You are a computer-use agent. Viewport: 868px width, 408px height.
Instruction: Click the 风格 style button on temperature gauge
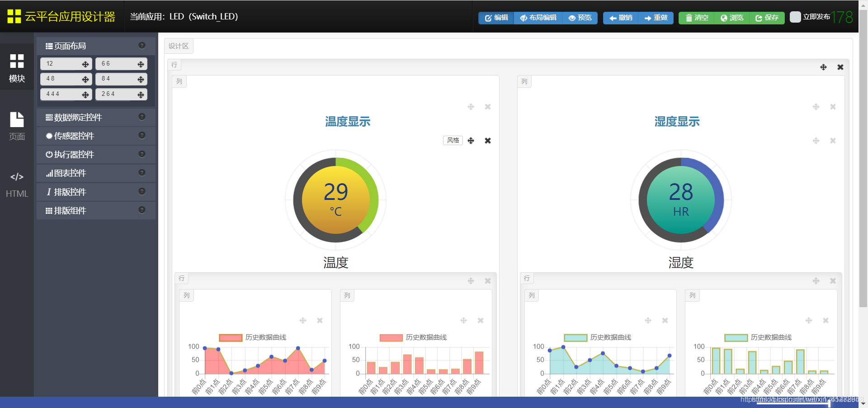453,140
